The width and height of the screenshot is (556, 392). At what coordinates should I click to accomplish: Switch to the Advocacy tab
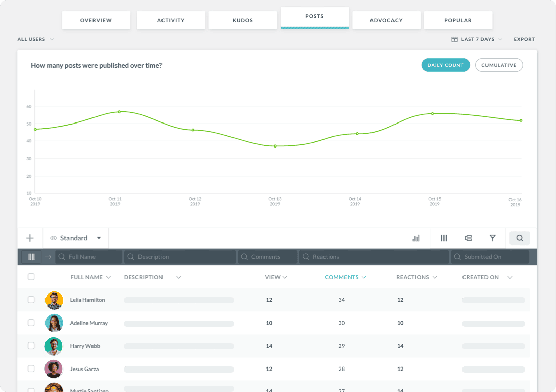(386, 20)
